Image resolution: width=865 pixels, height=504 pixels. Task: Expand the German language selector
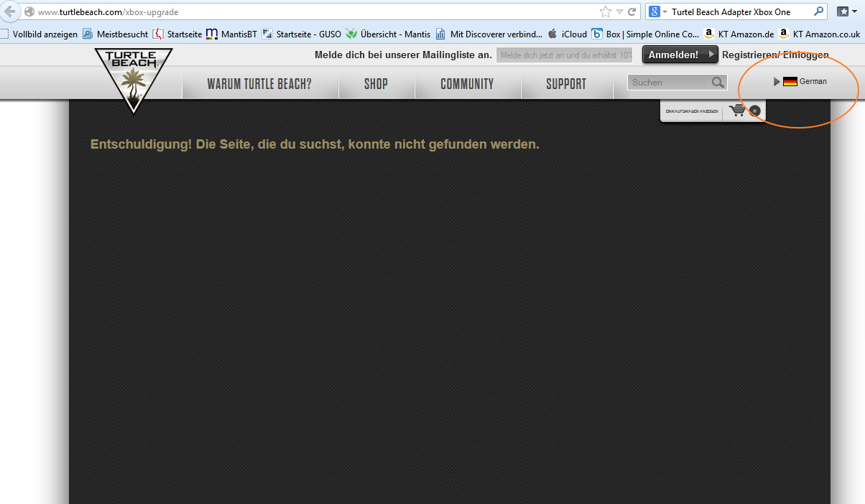tap(800, 82)
